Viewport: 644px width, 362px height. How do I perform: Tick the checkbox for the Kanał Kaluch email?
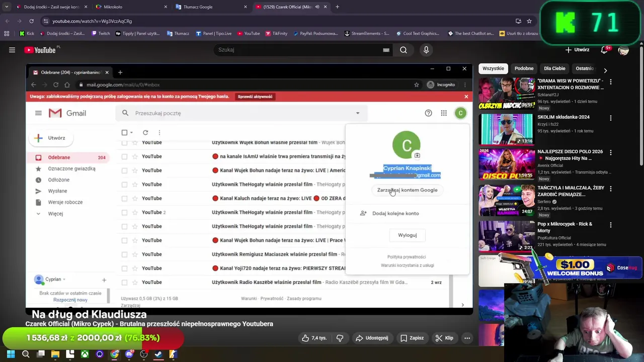[124, 198]
